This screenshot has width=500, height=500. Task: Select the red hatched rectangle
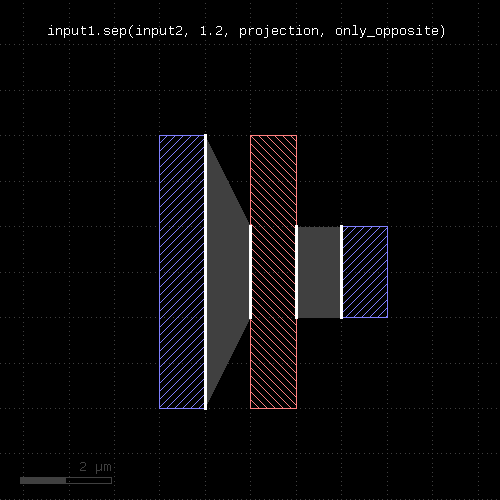273,272
